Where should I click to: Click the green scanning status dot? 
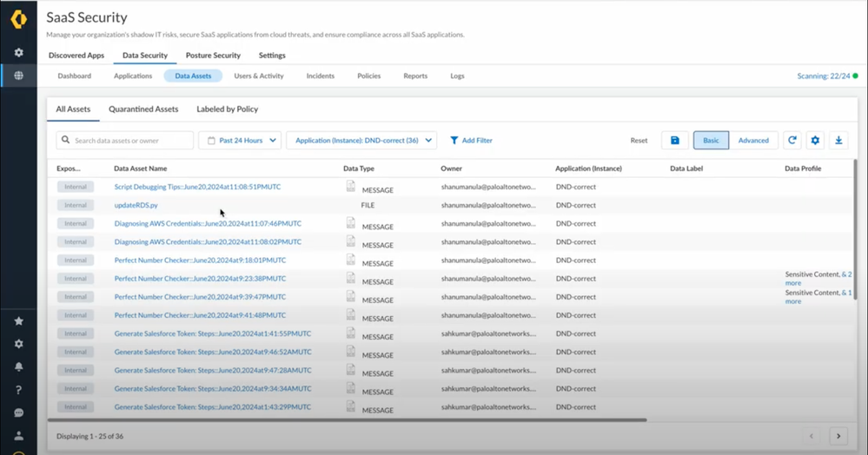[855, 76]
